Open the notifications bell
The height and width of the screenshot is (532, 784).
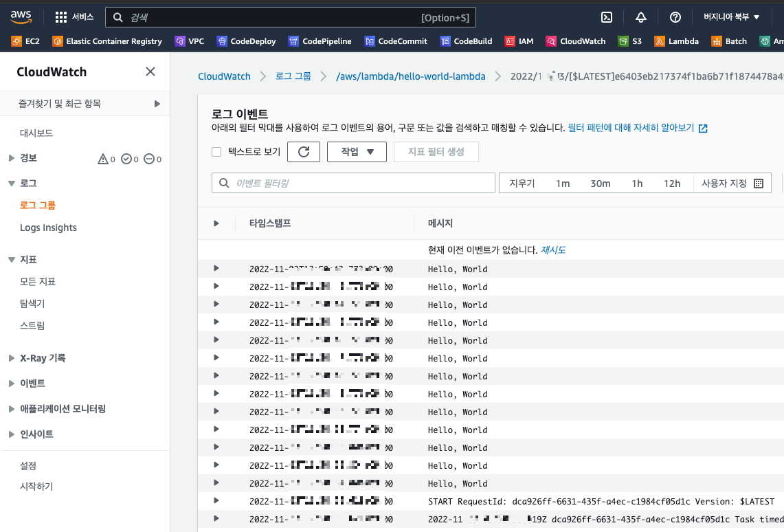pyautogui.click(x=641, y=17)
